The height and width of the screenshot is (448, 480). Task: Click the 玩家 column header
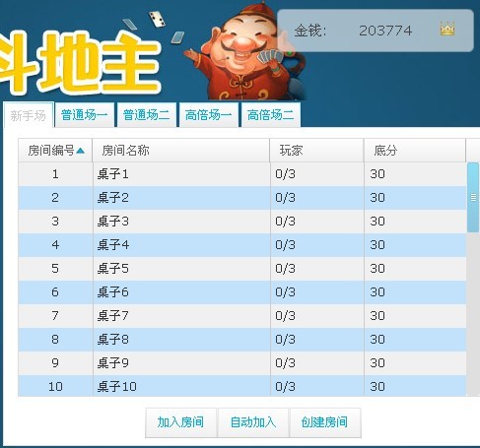point(316,151)
